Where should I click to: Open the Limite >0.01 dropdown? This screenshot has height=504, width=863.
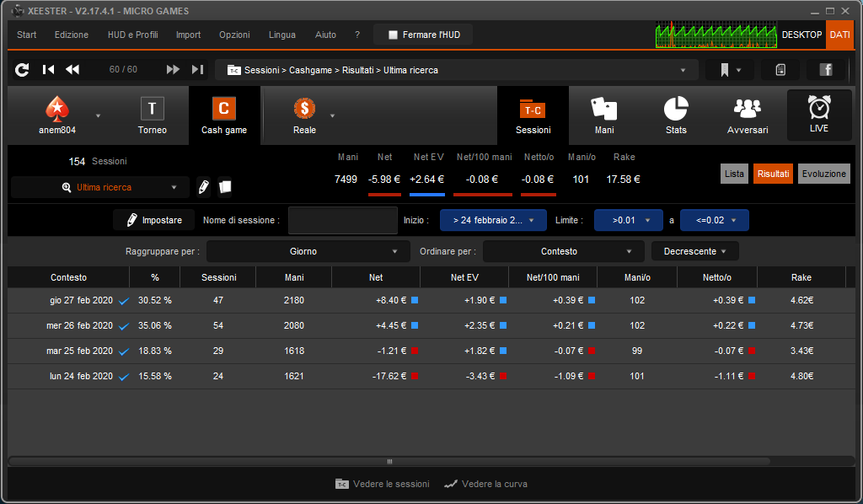[x=629, y=220]
